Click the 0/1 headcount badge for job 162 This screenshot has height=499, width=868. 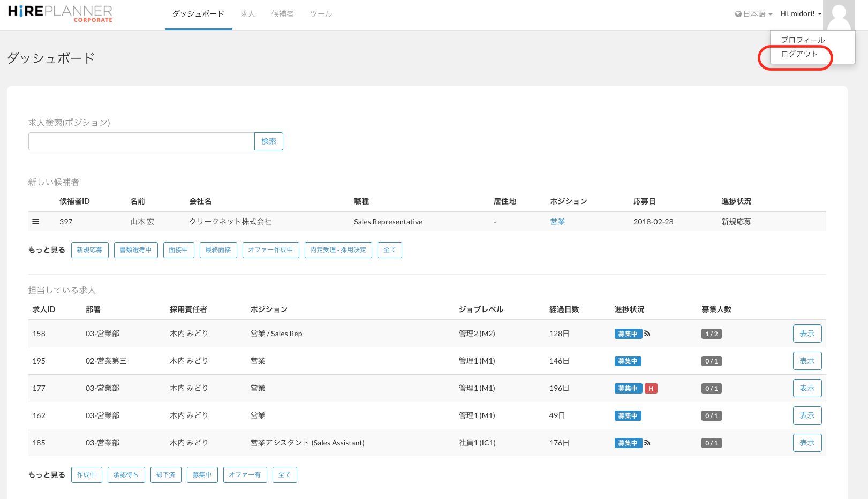coord(711,416)
